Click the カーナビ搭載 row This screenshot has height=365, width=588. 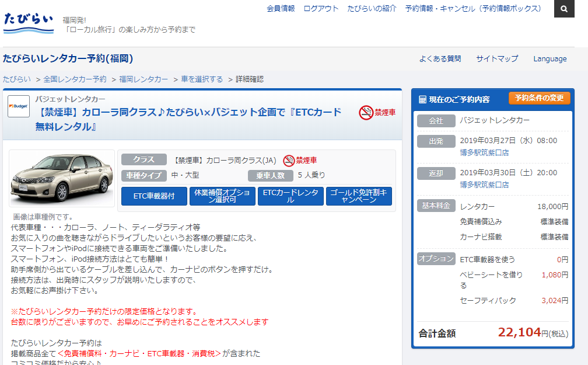click(514, 237)
